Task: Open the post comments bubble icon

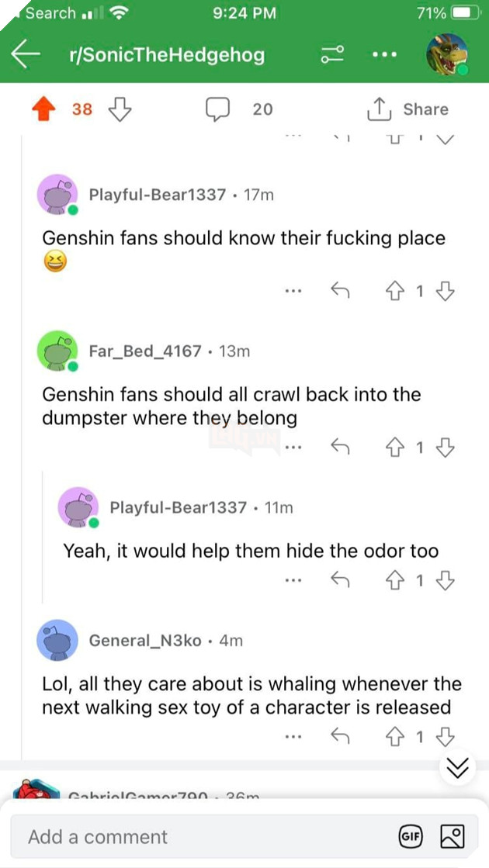Action: [217, 109]
